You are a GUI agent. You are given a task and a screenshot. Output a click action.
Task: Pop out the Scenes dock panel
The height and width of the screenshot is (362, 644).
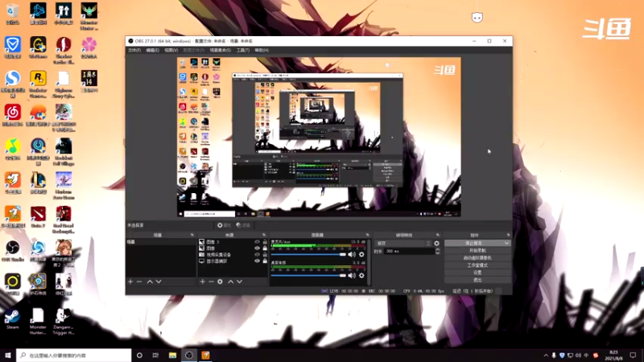tap(192, 235)
